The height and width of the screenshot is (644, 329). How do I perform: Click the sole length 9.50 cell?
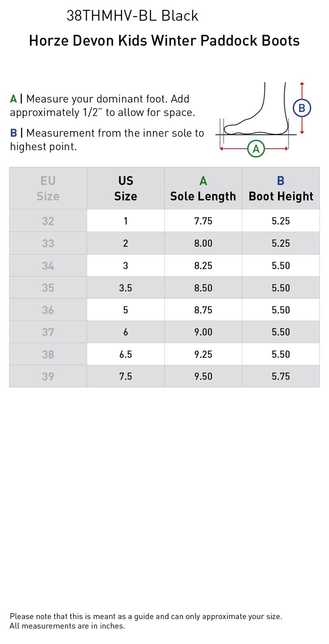click(x=203, y=376)
